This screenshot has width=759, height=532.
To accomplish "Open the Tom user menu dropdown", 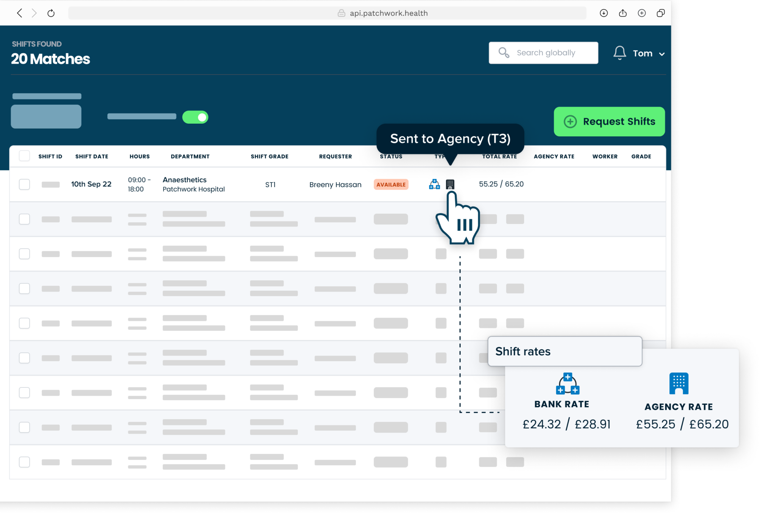I will (649, 54).
